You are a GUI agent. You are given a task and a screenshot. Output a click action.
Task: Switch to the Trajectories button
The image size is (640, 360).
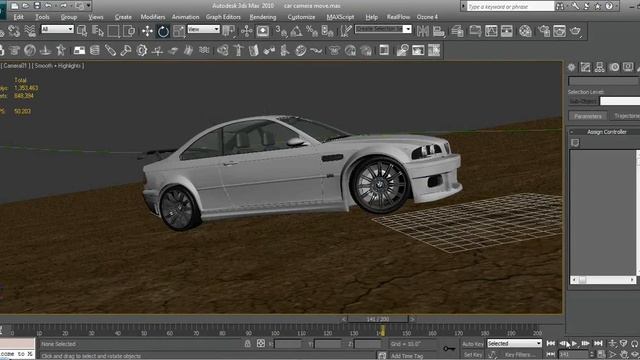[x=624, y=116]
